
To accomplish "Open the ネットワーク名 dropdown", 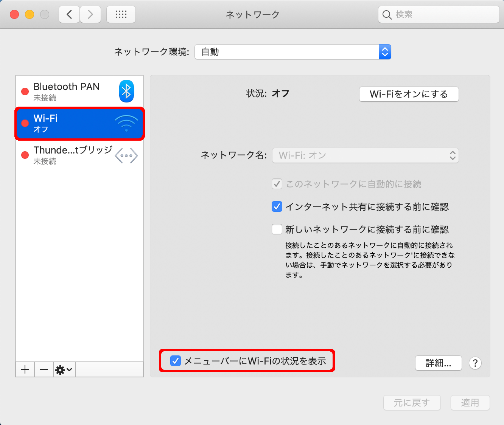I will point(366,155).
